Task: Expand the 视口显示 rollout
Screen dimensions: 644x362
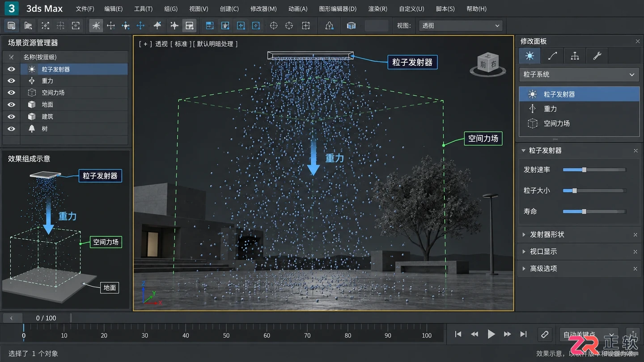Action: (x=524, y=252)
